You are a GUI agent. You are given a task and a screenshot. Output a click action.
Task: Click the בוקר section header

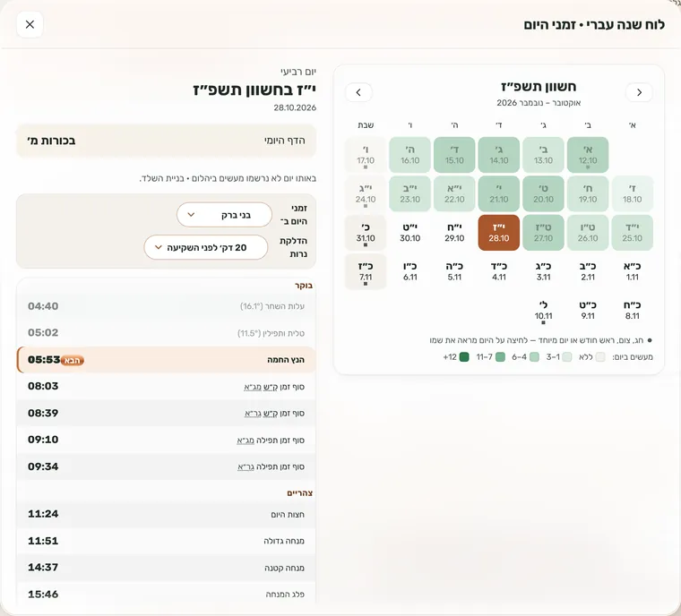point(304,286)
